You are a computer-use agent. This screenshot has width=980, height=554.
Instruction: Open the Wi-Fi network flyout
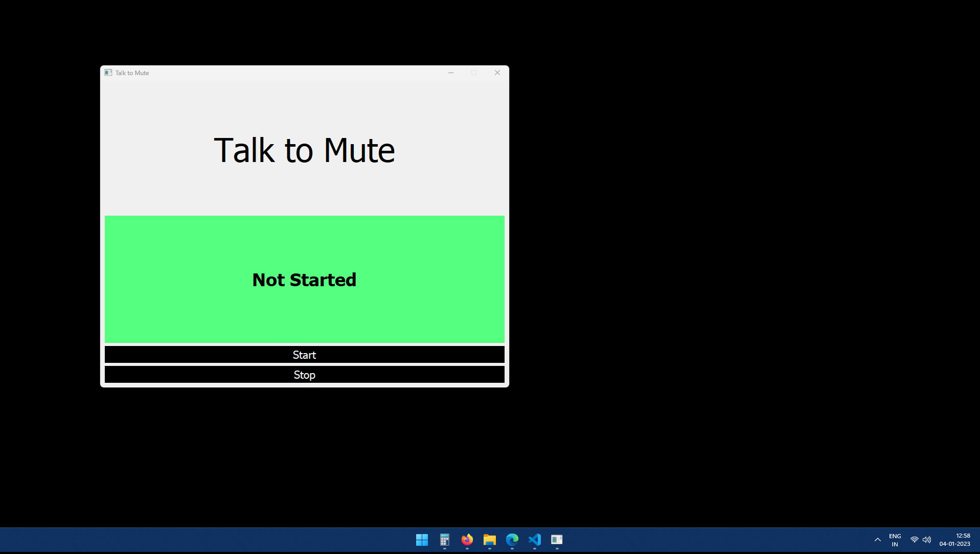click(x=914, y=540)
